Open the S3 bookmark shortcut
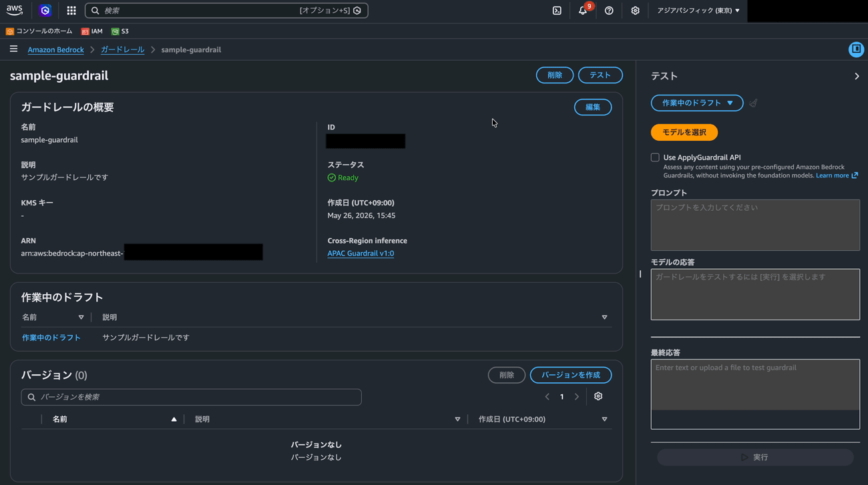 120,31
